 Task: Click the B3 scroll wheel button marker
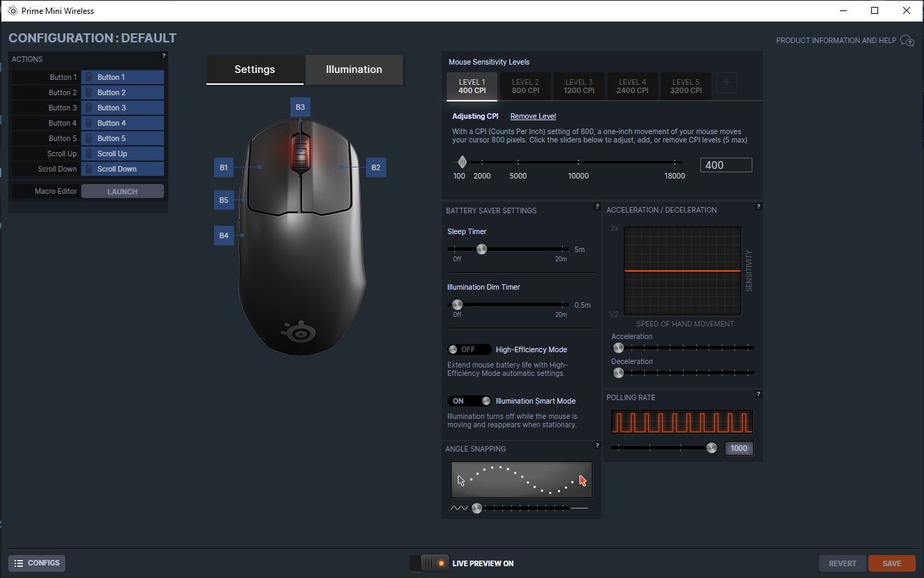(x=300, y=107)
